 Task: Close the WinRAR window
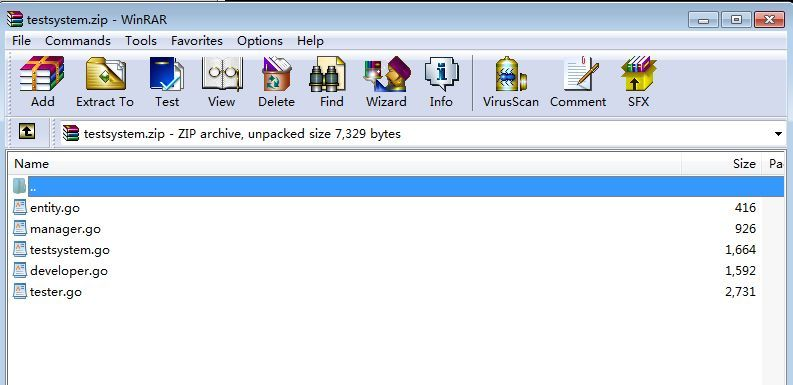pos(769,20)
